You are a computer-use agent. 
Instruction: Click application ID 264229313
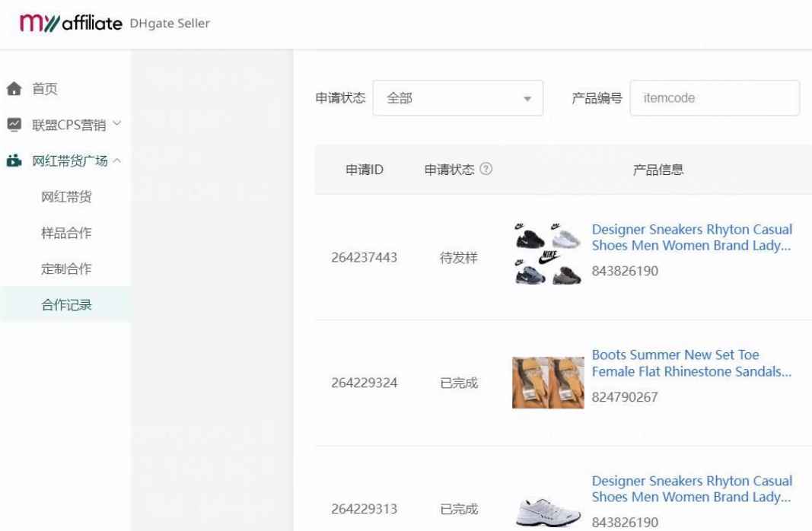pos(364,509)
